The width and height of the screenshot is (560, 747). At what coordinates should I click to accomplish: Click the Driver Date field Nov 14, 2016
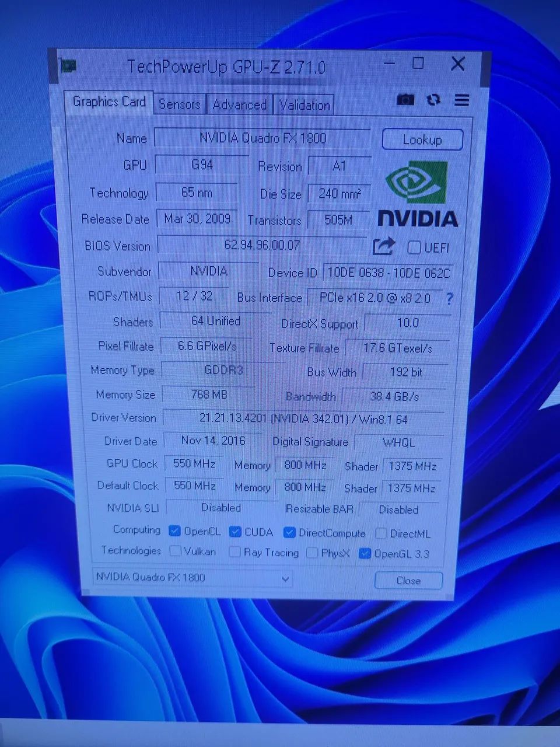(213, 441)
